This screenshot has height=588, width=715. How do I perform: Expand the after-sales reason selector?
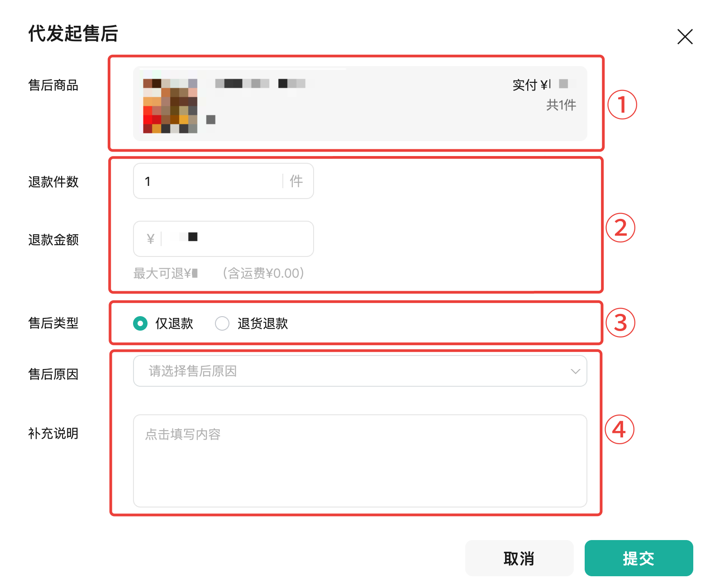pyautogui.click(x=360, y=371)
